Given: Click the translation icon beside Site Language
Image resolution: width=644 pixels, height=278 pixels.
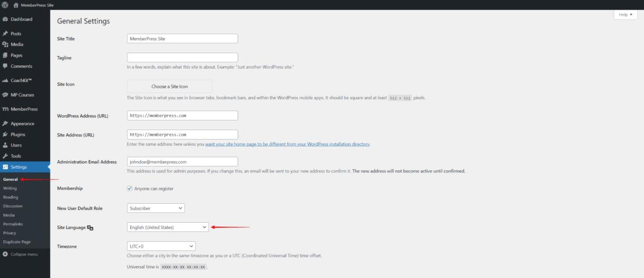Looking at the screenshot, I should pos(90,228).
